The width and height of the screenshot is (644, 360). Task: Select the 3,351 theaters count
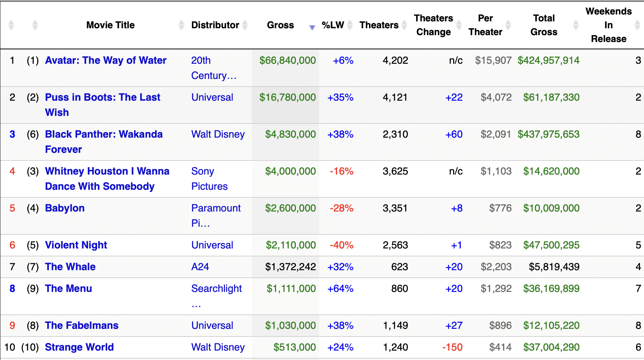[395, 208]
